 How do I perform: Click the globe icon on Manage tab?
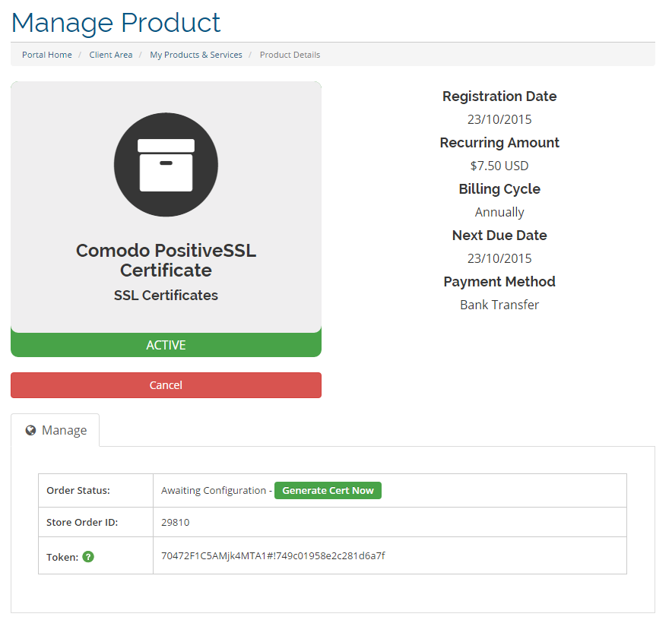coord(30,430)
